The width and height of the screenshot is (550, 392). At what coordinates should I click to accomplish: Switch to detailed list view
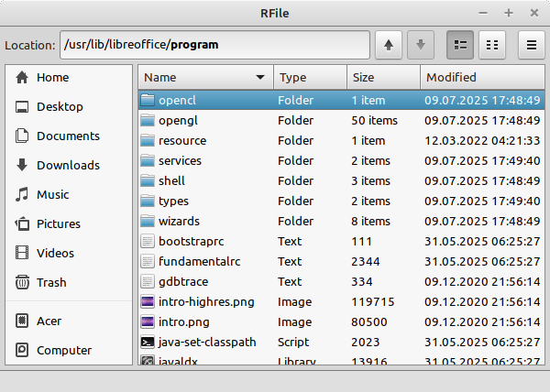pyautogui.click(x=460, y=45)
